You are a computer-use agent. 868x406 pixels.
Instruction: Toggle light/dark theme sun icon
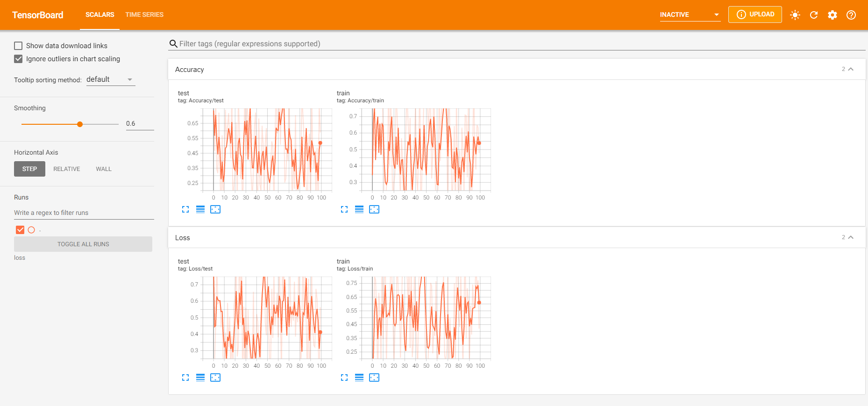pyautogui.click(x=795, y=15)
